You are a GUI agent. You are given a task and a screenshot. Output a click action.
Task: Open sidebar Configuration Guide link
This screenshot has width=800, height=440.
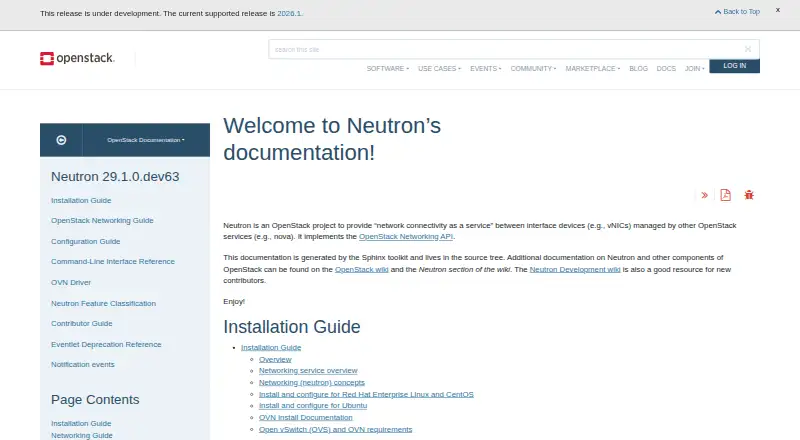tap(86, 241)
